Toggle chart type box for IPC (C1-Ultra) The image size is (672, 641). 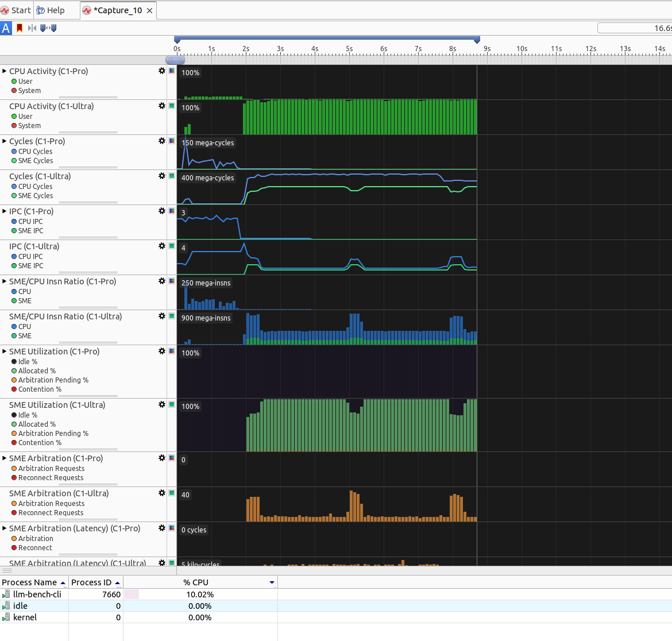tap(172, 246)
